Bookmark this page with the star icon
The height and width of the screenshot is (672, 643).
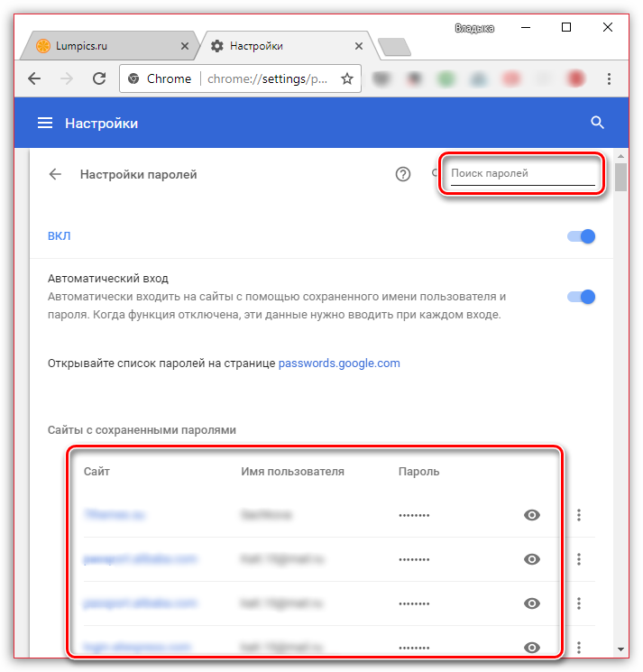click(x=347, y=78)
